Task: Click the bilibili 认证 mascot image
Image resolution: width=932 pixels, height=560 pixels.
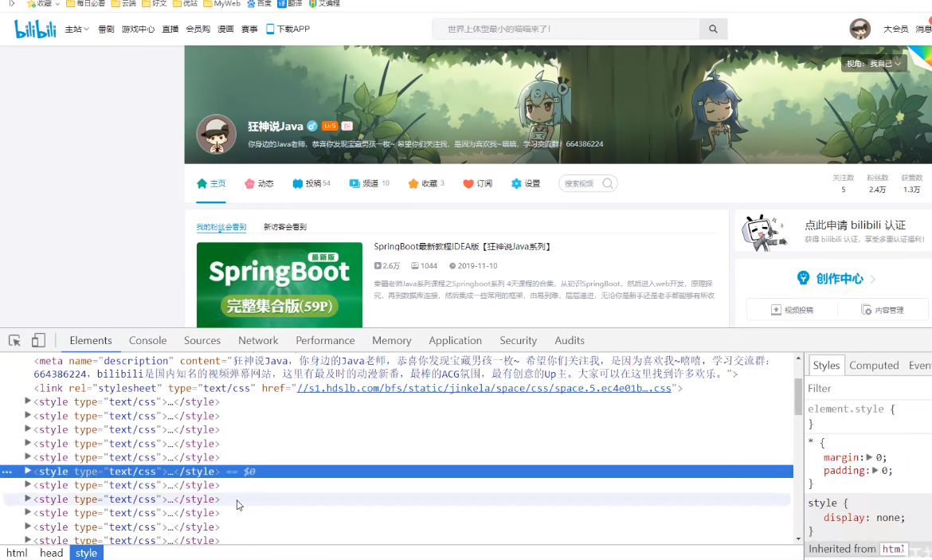Action: pyautogui.click(x=764, y=233)
